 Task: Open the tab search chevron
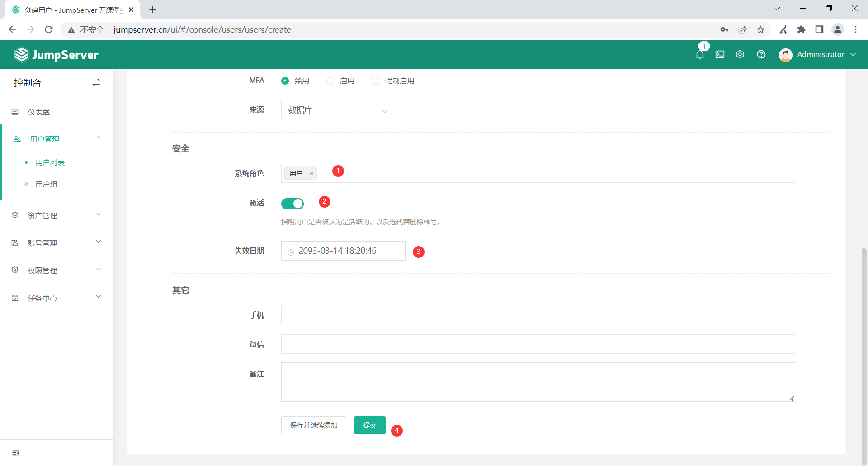coord(778,9)
